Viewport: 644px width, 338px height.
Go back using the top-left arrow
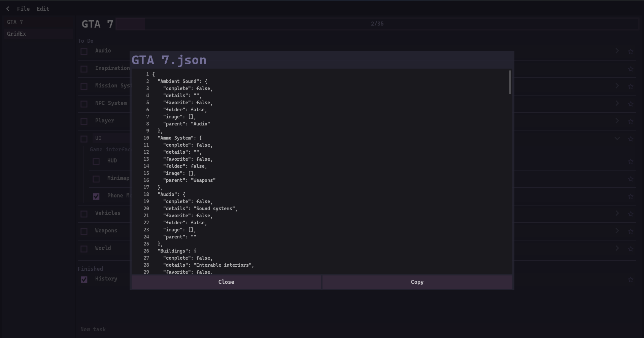(8, 9)
